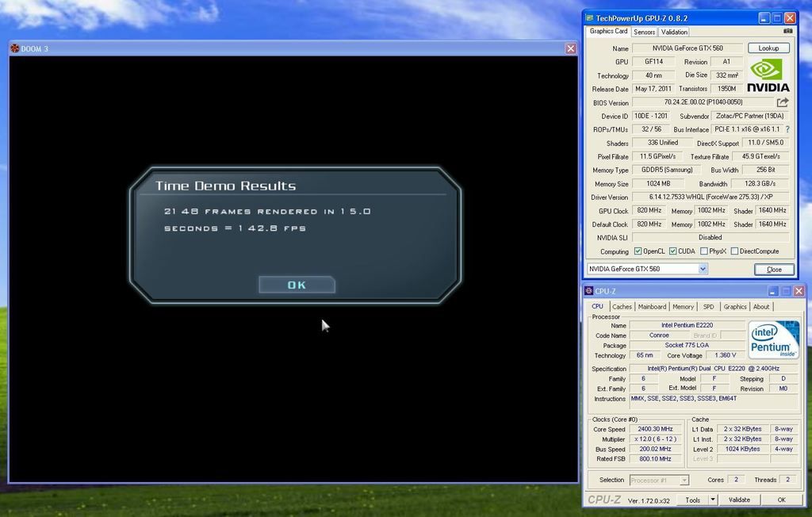Click the CPU name 'Intel Pentium E2220'

[687, 325]
